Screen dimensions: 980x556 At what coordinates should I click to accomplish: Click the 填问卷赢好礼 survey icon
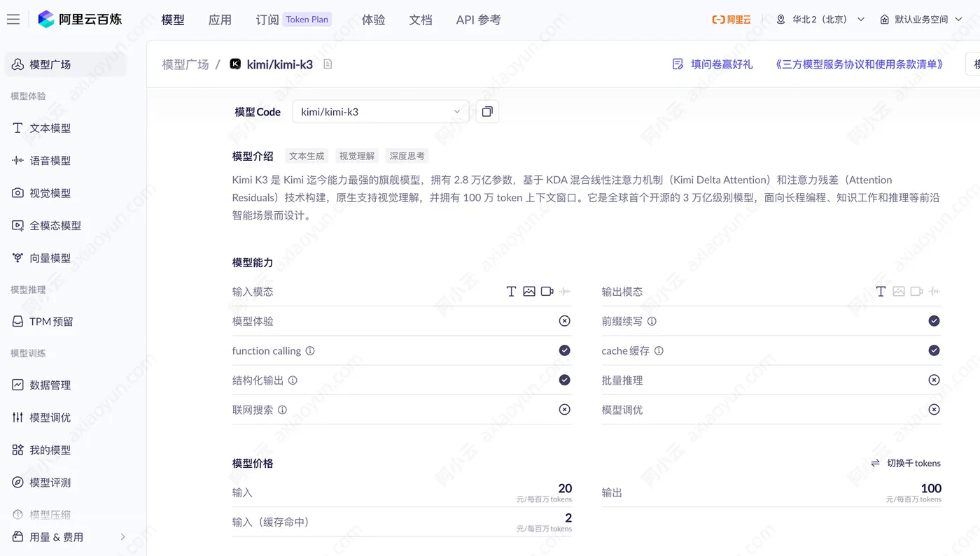(678, 64)
